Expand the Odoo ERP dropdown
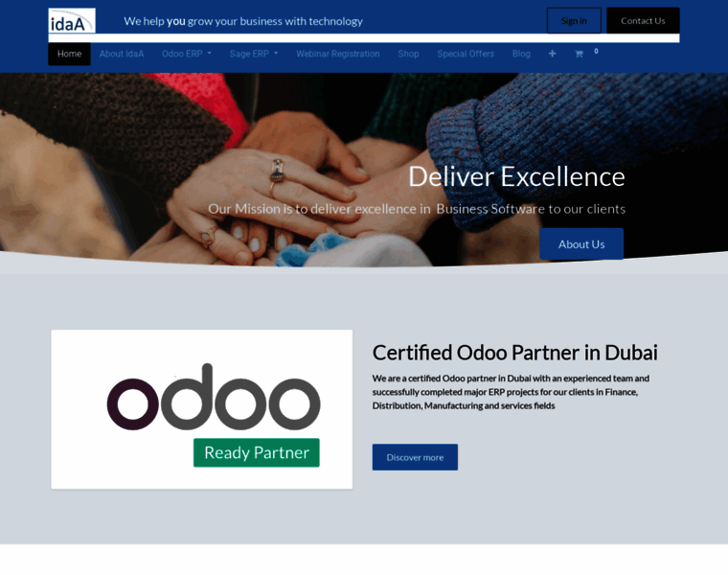The height and width of the screenshot is (575, 728). [x=187, y=54]
